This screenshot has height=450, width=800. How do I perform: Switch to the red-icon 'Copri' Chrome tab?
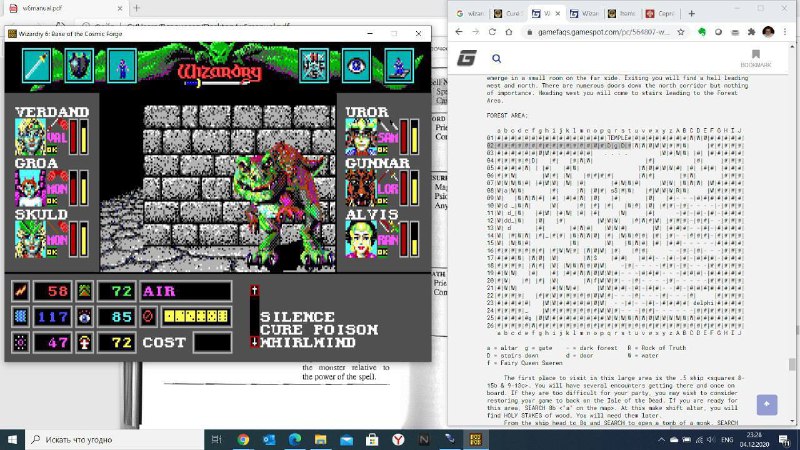point(660,14)
